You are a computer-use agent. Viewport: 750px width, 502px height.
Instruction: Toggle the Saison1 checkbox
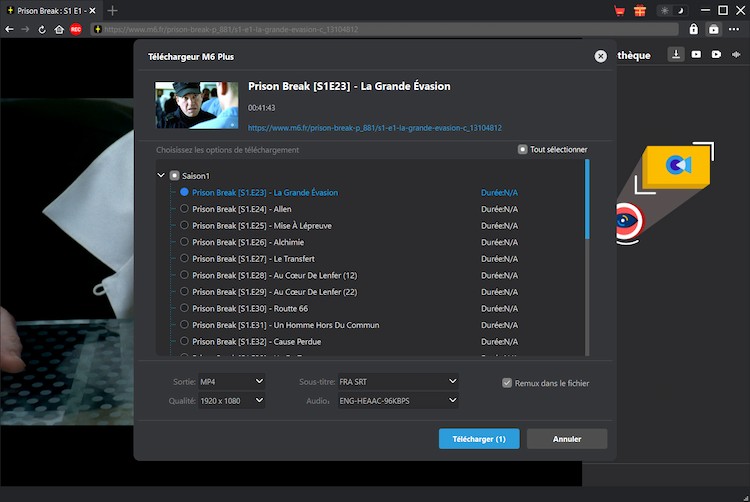click(x=175, y=176)
